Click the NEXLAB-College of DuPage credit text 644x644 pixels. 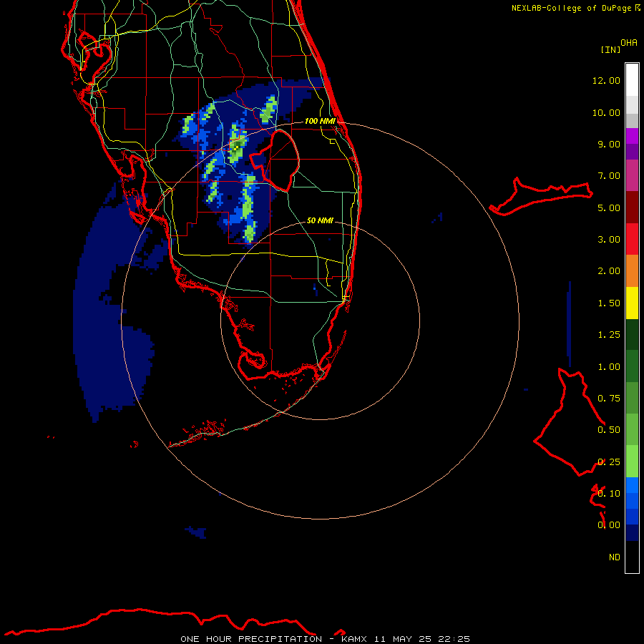click(572, 8)
